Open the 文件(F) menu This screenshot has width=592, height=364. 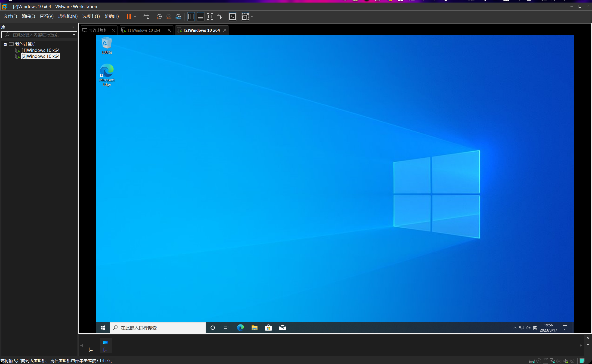tap(10, 16)
